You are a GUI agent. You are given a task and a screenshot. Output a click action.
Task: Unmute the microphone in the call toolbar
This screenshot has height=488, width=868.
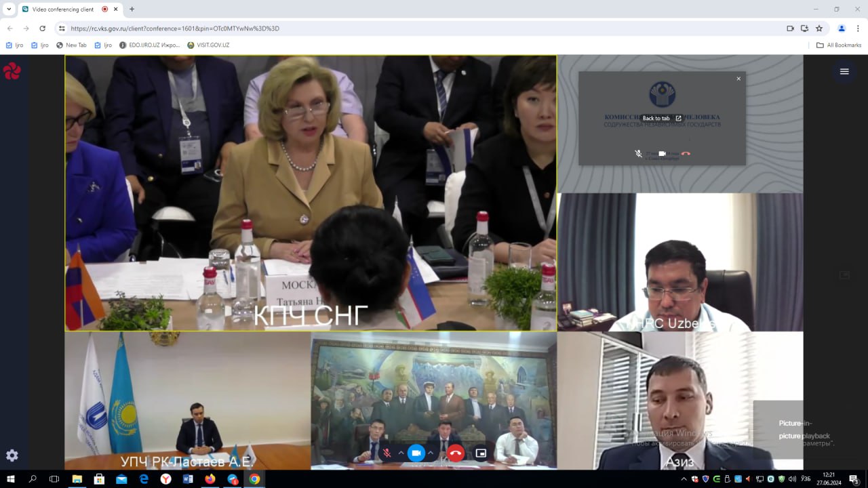pyautogui.click(x=387, y=453)
